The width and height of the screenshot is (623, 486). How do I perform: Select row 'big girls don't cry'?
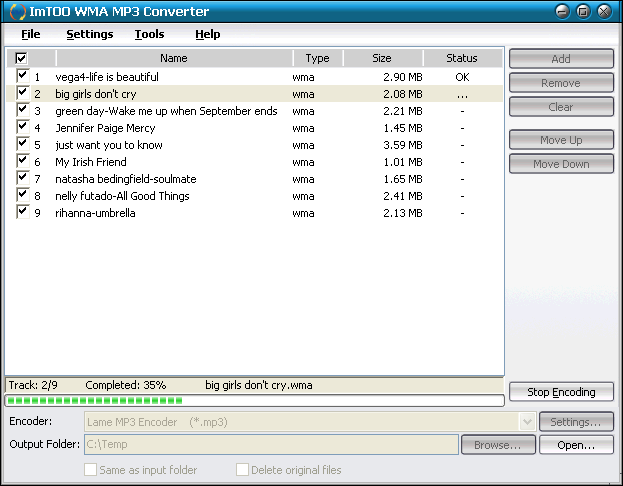tap(254, 94)
